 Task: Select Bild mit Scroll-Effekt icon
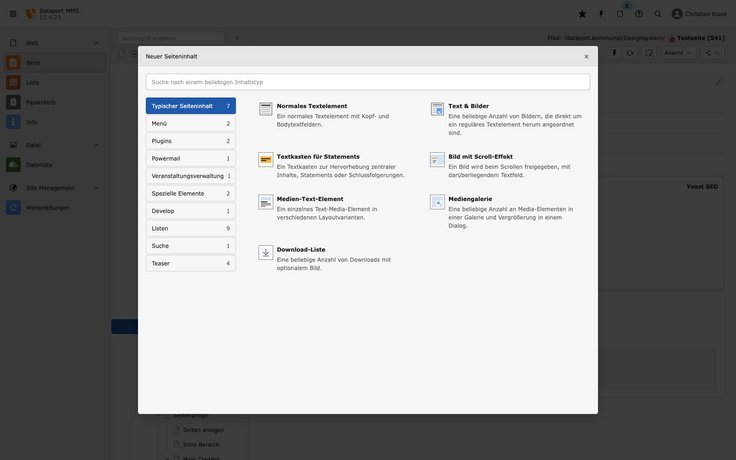pyautogui.click(x=438, y=159)
